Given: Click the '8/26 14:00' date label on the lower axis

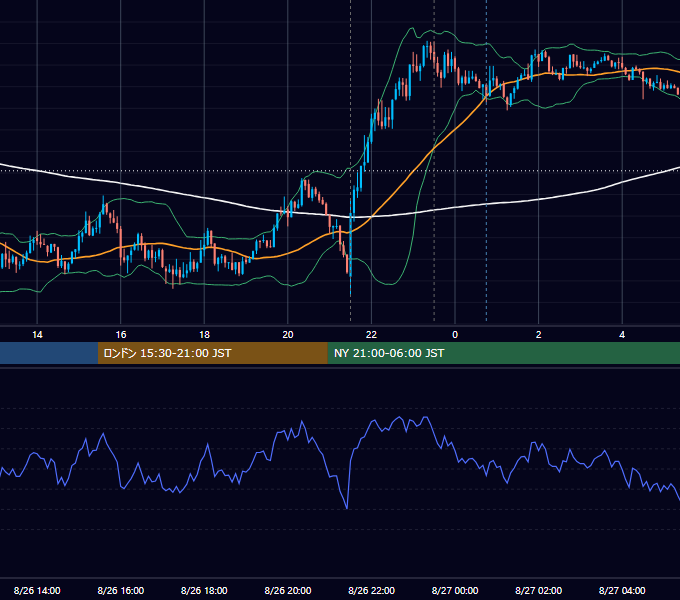Looking at the screenshot, I should coord(37,590).
